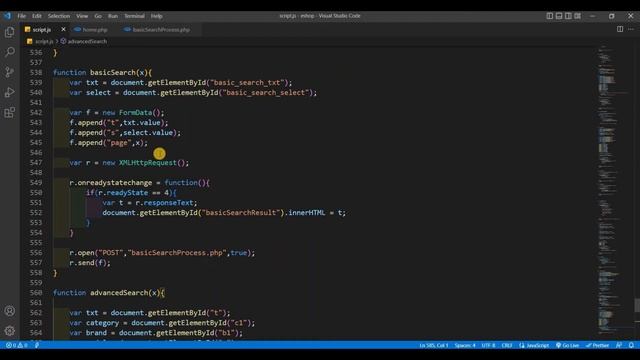This screenshot has width=640, height=360.
Task: Open the Edit menu
Action: pyautogui.click(x=37, y=16)
